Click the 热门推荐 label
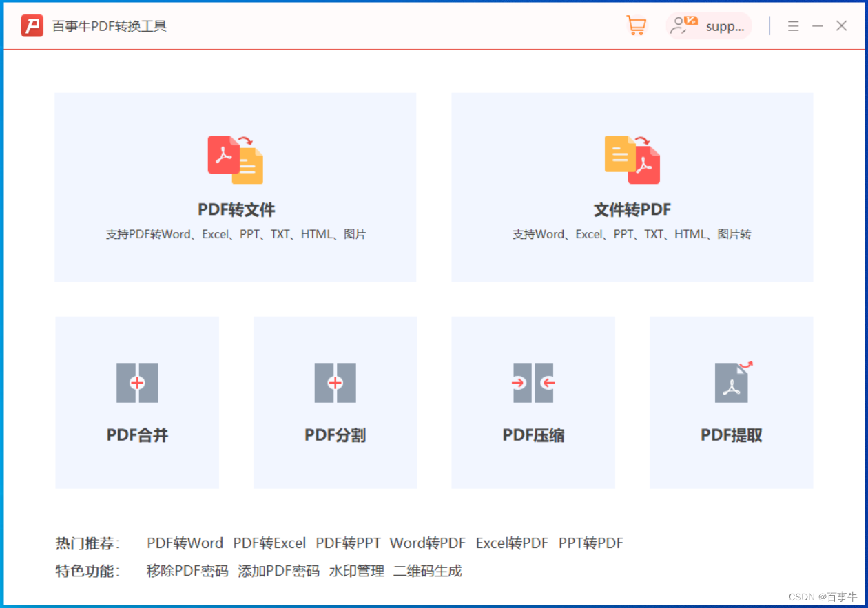The image size is (868, 608). [x=87, y=543]
